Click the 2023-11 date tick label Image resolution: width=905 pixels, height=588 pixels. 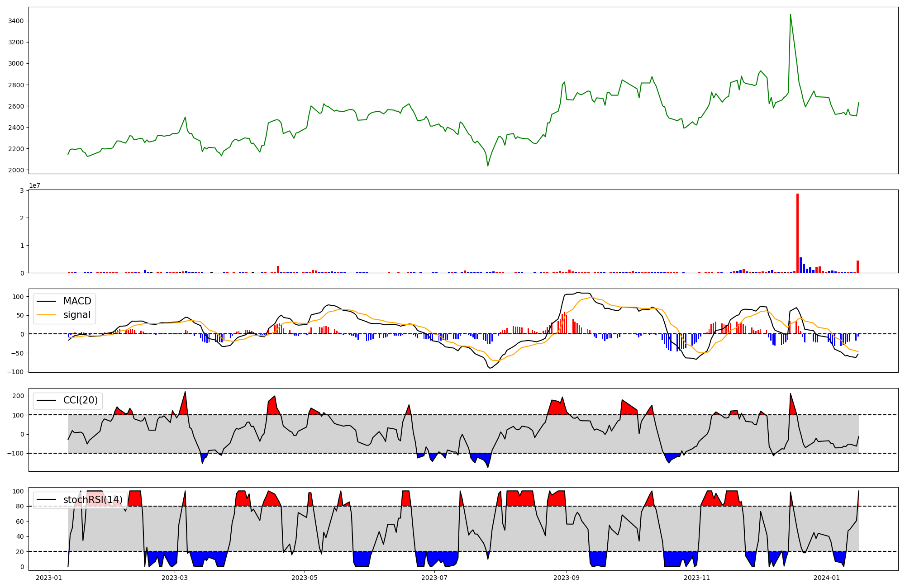pos(697,578)
